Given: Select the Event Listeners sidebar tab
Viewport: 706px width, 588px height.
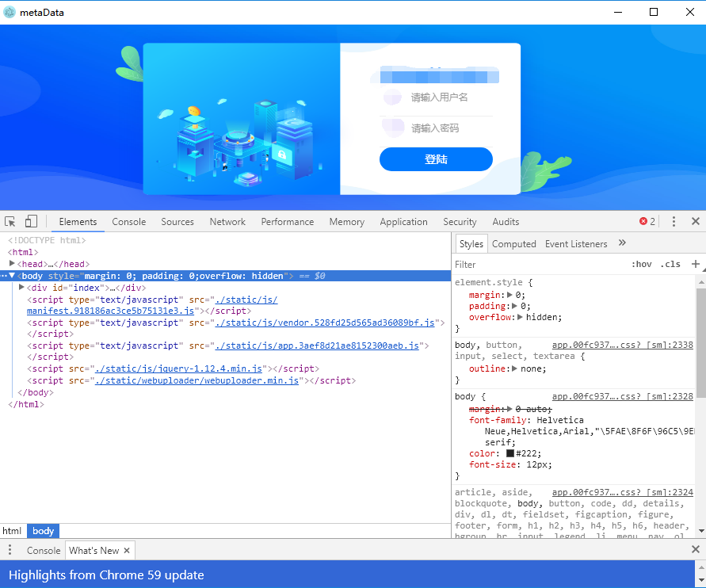Looking at the screenshot, I should point(576,243).
